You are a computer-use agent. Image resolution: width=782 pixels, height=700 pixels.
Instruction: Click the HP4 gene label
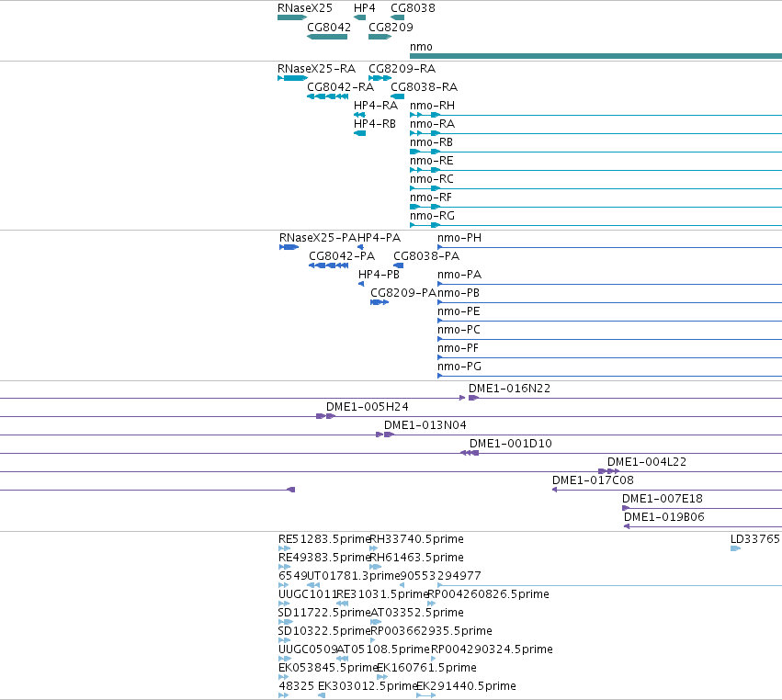[x=365, y=8]
